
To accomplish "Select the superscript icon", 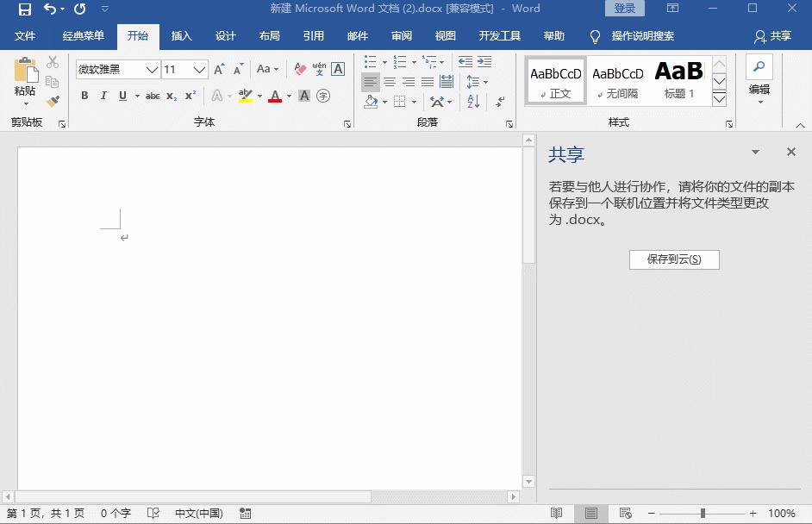I will [191, 96].
